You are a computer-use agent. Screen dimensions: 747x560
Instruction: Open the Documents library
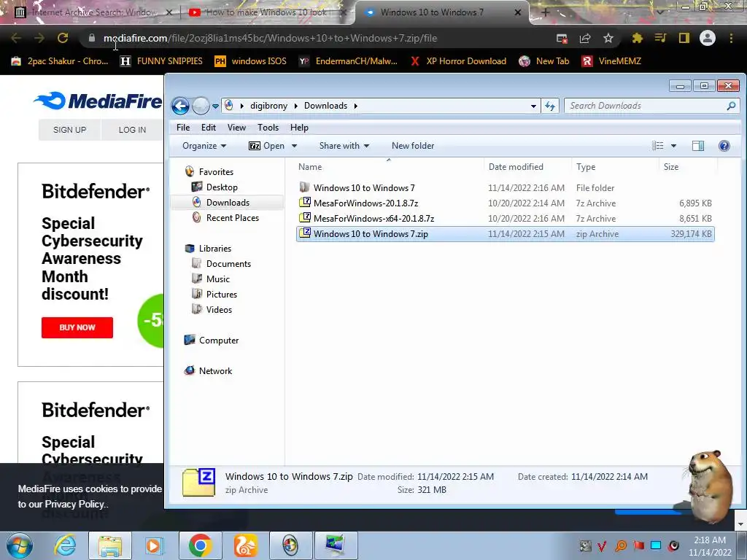click(228, 264)
